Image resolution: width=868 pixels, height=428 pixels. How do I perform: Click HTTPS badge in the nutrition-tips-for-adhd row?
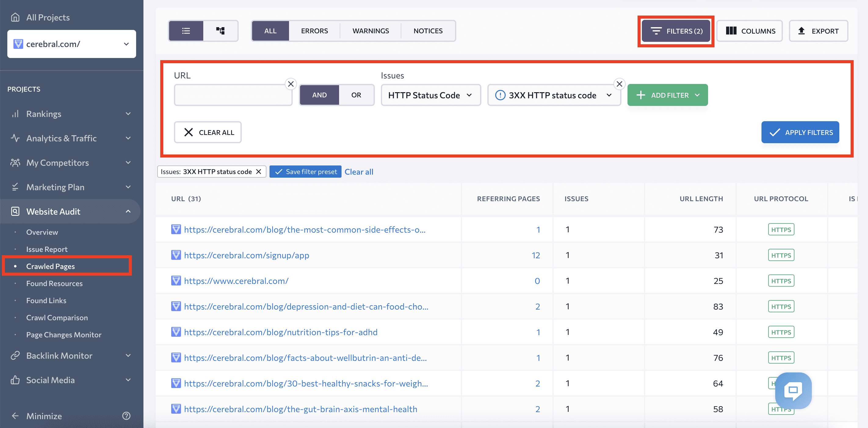click(781, 332)
